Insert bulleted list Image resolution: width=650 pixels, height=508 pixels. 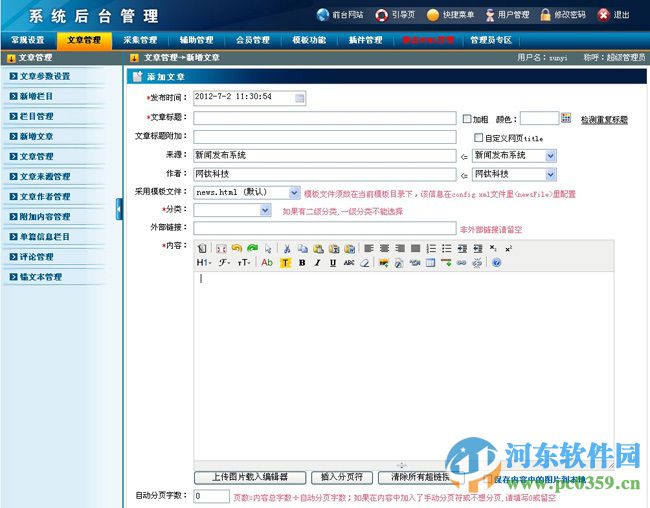[x=446, y=248]
